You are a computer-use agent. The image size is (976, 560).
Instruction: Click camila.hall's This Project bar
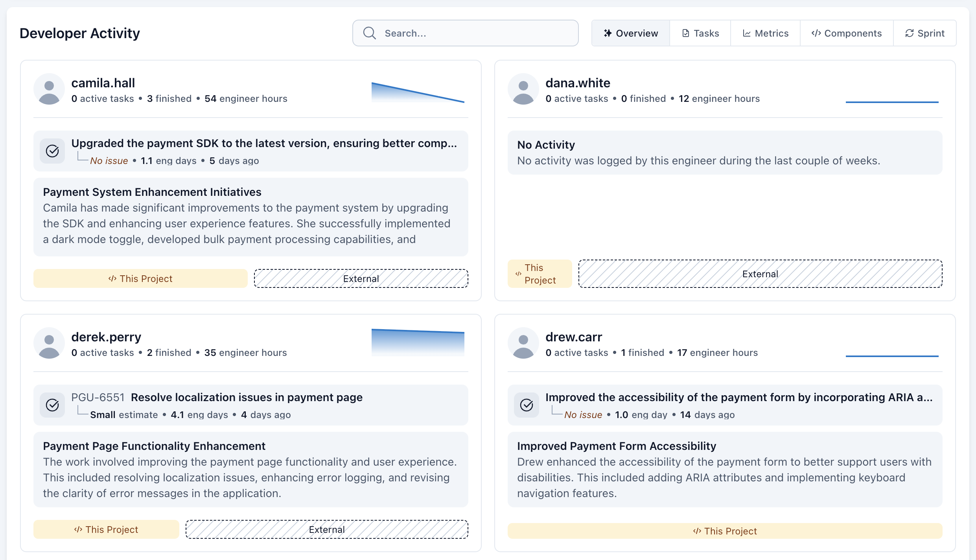pos(140,278)
